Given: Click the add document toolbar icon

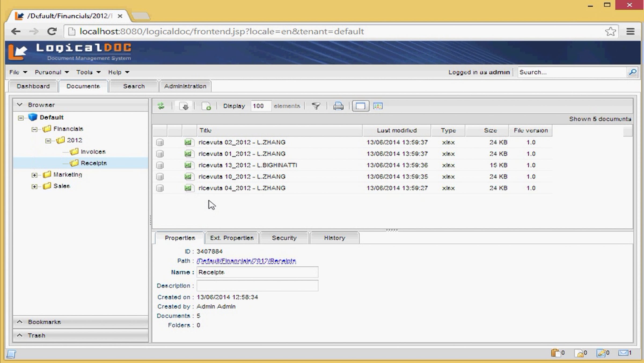Looking at the screenshot, I should tap(206, 106).
